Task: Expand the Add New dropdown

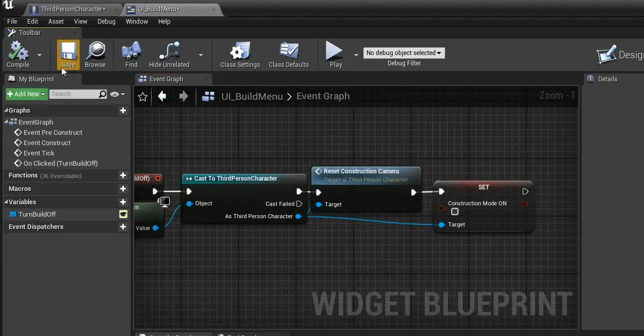Action: click(x=27, y=94)
